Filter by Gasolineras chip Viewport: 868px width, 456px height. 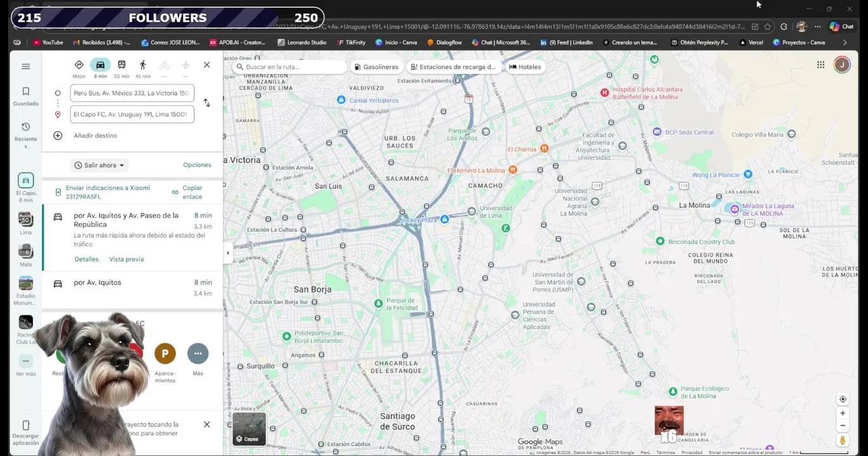376,66
